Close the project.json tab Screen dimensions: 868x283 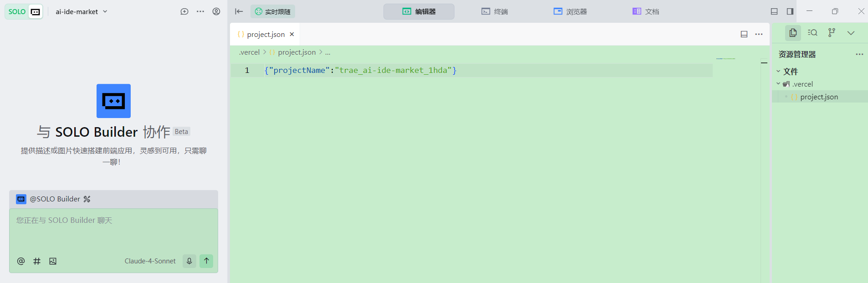pos(292,34)
